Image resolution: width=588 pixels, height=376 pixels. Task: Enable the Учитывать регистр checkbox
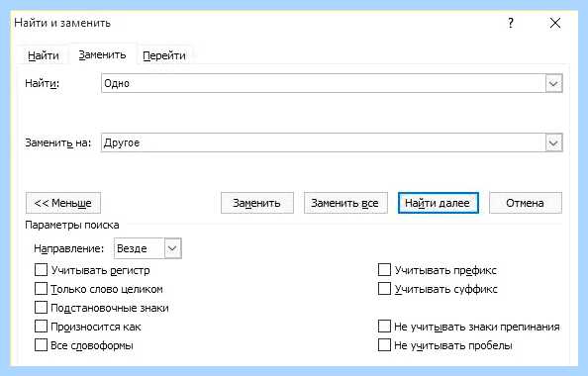pyautogui.click(x=41, y=270)
